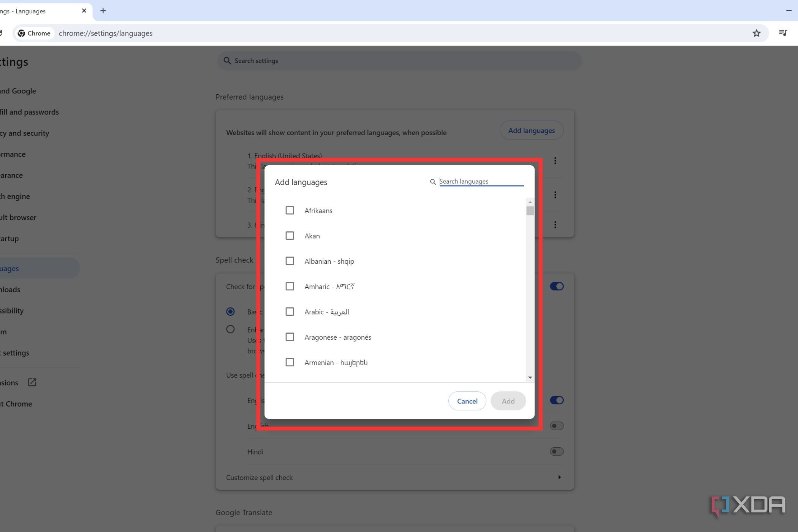Open the media controls icon in the toolbar
The height and width of the screenshot is (532, 798).
[782, 33]
